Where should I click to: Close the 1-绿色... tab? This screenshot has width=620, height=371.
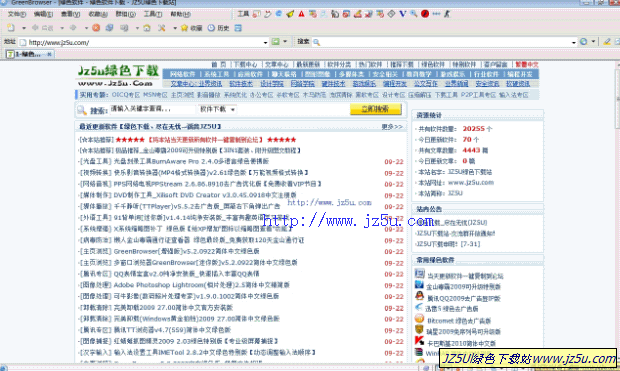[49, 54]
